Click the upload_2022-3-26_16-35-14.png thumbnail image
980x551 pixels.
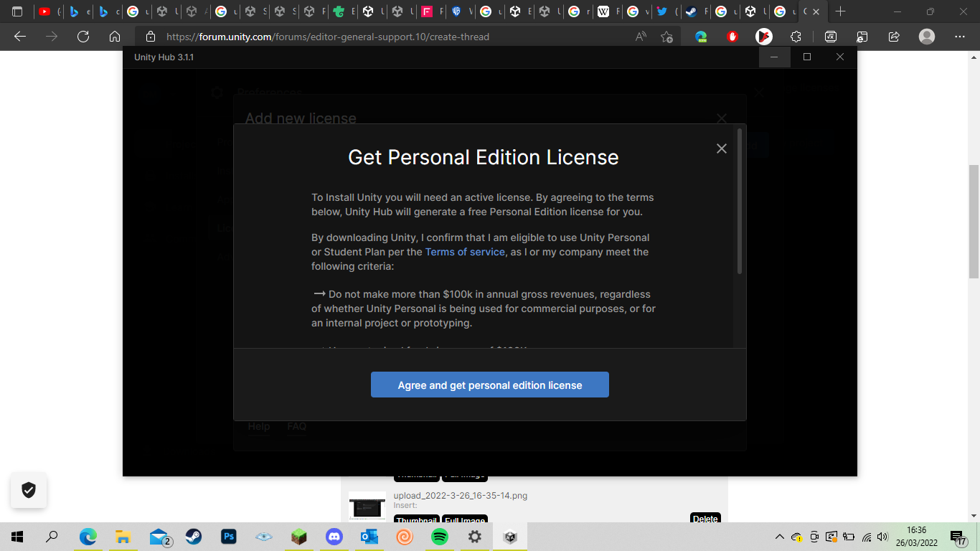tap(367, 506)
